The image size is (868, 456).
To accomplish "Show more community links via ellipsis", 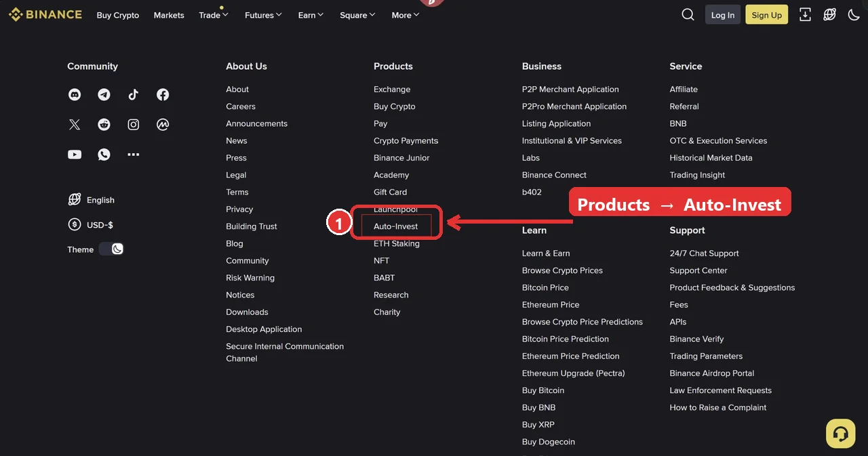I will point(134,154).
